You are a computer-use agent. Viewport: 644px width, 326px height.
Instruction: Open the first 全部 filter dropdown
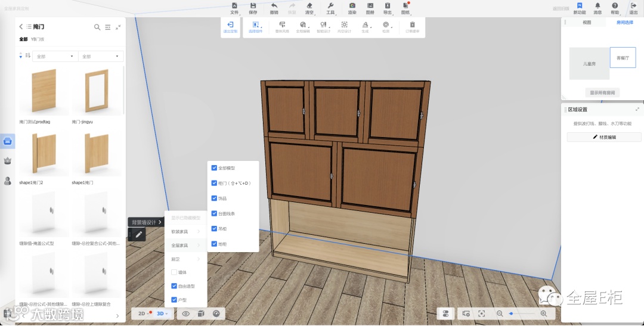55,57
